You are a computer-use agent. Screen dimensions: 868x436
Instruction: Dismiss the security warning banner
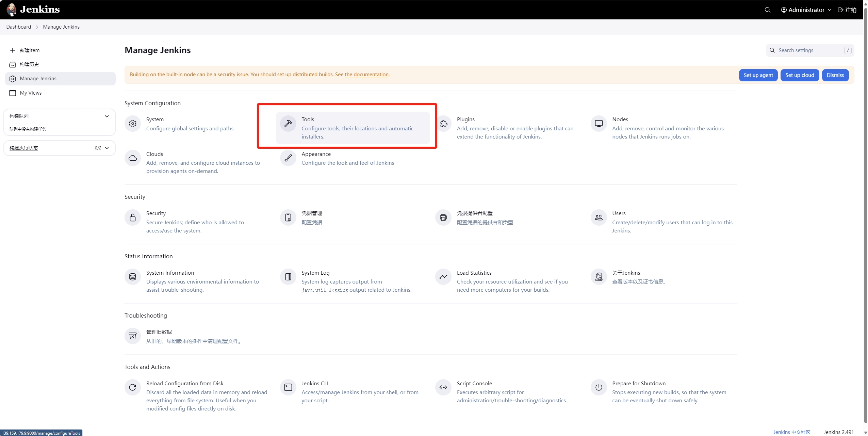coord(835,75)
